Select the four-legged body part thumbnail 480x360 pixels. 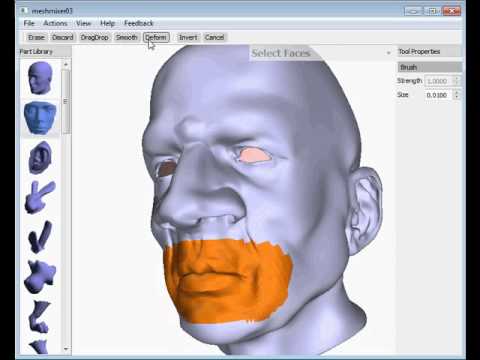[x=40, y=277]
